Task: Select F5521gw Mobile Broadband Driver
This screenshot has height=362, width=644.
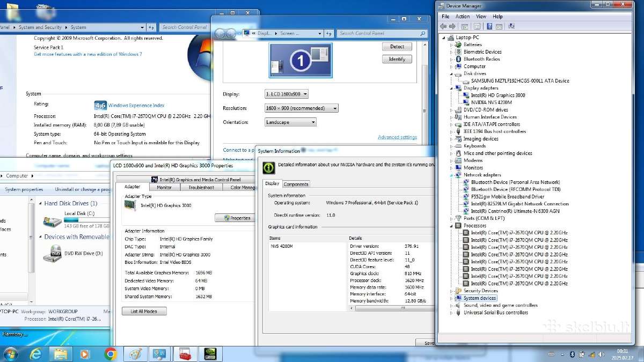Action: (508, 197)
